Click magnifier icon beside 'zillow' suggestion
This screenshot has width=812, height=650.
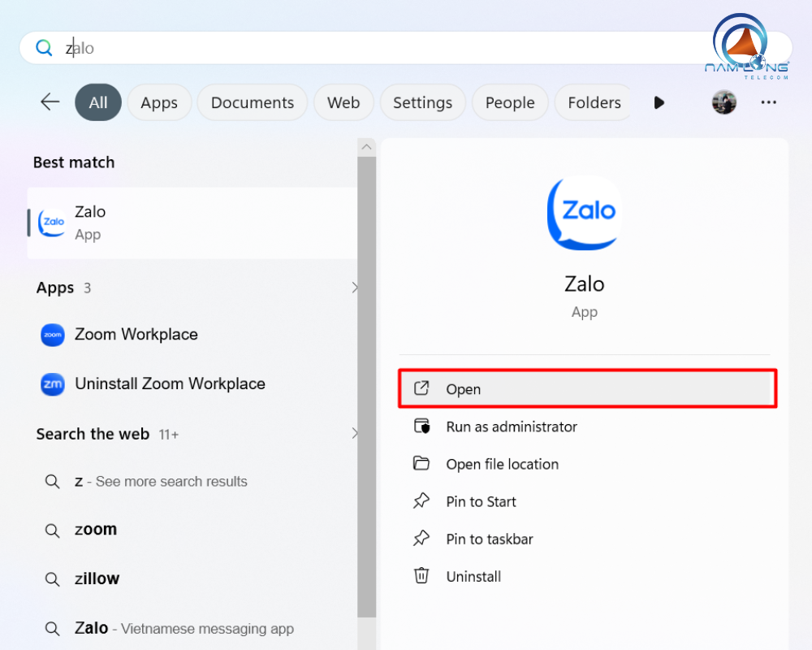(52, 579)
